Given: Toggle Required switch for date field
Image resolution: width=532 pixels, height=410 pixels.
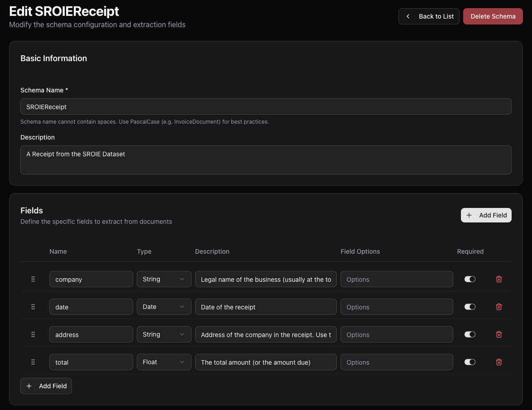Looking at the screenshot, I should [x=470, y=307].
